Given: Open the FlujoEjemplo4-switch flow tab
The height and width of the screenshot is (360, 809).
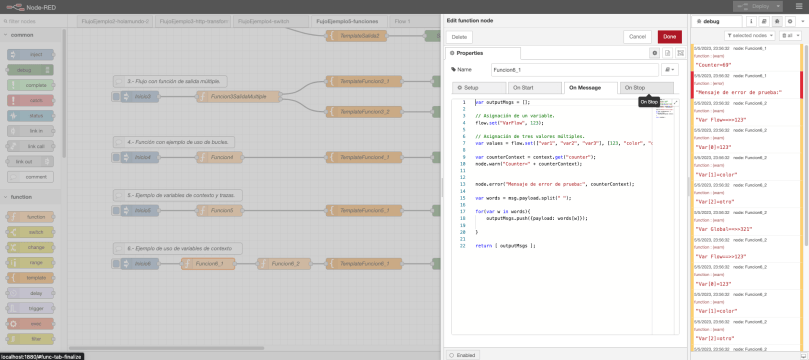Looking at the screenshot, I should tap(270, 22).
